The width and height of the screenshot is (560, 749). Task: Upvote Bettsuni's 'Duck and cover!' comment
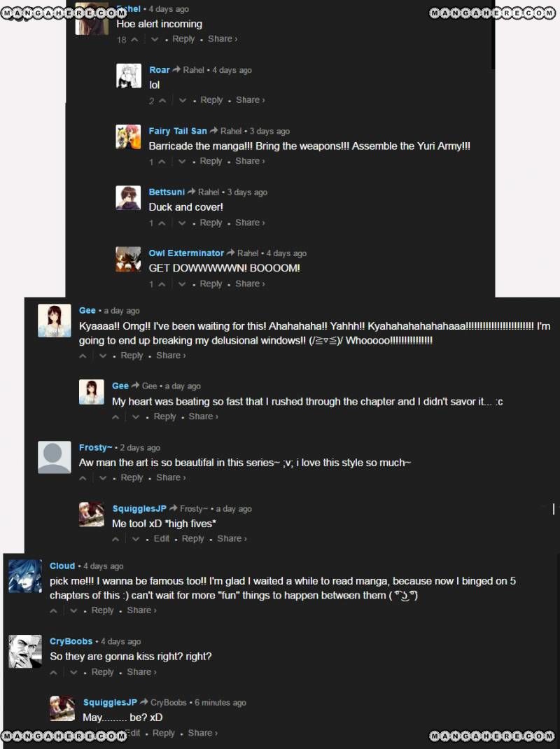click(162, 223)
